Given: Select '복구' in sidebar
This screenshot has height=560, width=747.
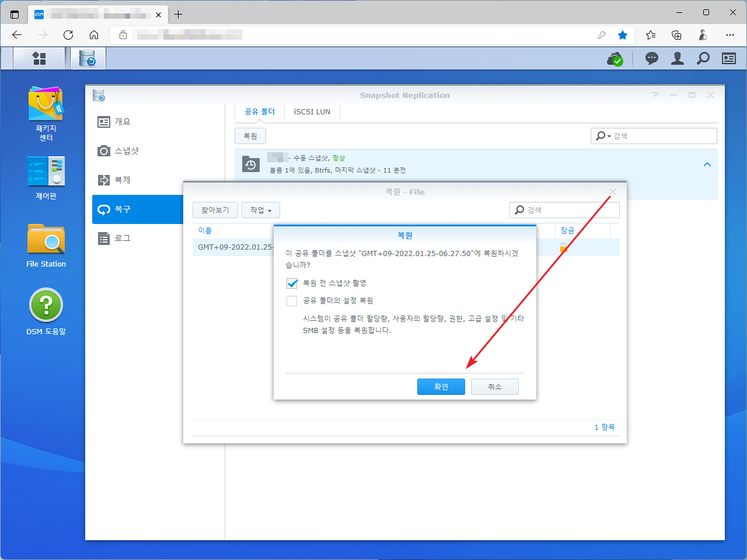Looking at the screenshot, I should tap(138, 209).
